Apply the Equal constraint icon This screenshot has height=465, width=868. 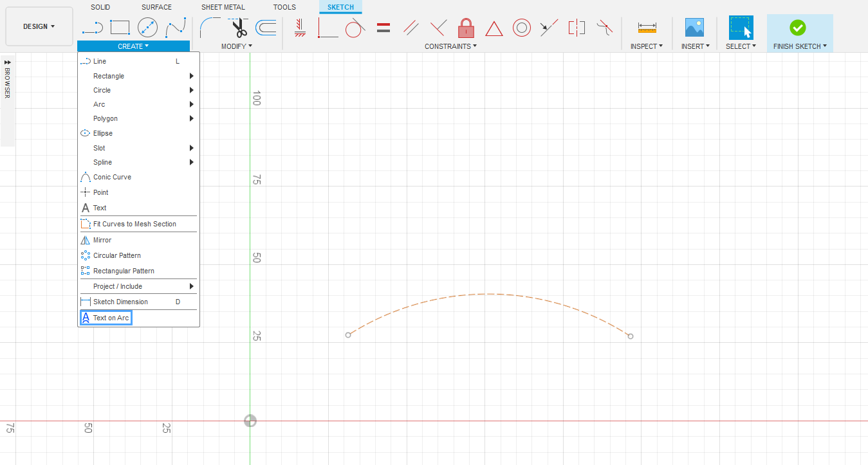pyautogui.click(x=383, y=28)
